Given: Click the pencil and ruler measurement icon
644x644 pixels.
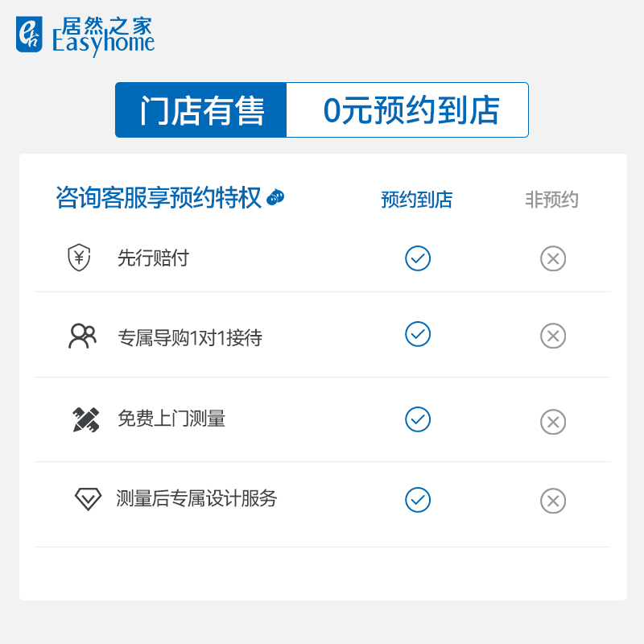Looking at the screenshot, I should pyautogui.click(x=86, y=419).
